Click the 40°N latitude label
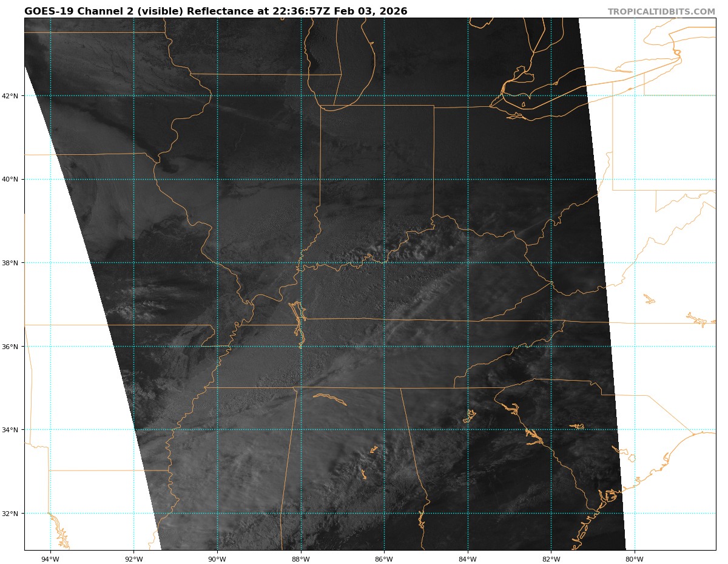 [13, 180]
